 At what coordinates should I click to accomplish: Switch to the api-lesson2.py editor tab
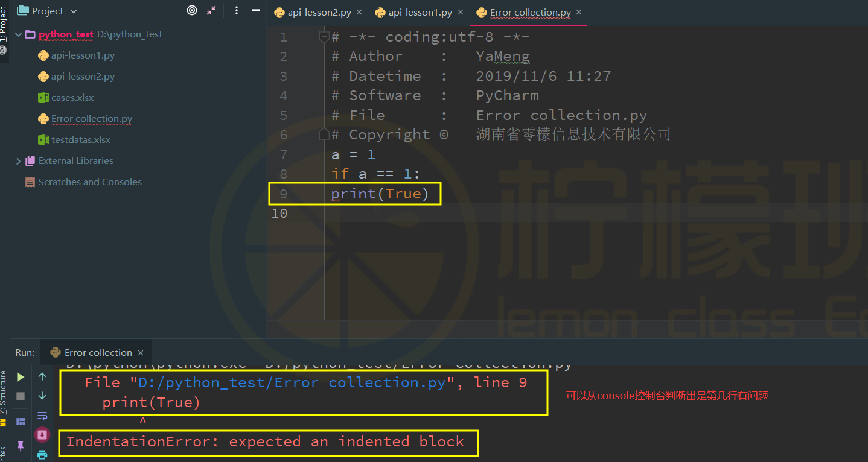(319, 13)
